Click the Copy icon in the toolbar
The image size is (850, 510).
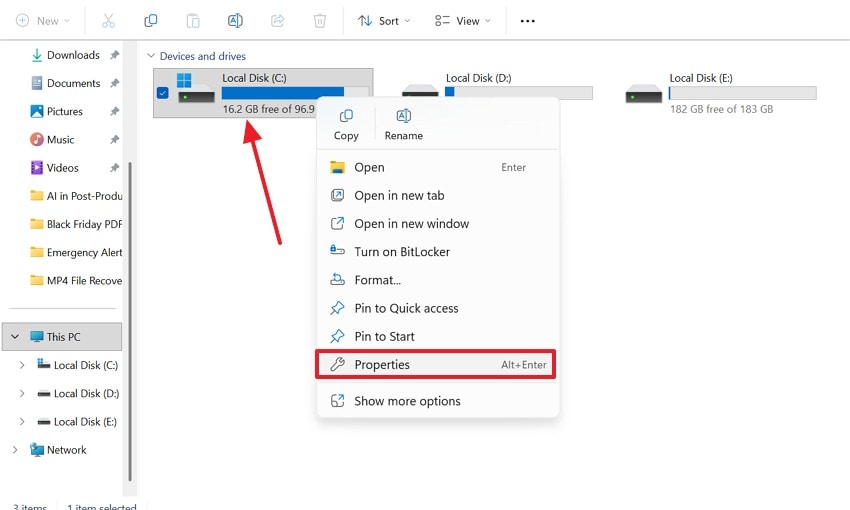pos(151,21)
